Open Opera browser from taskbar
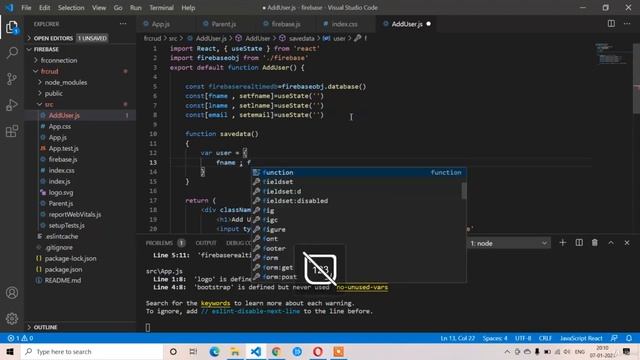 [x=318, y=351]
